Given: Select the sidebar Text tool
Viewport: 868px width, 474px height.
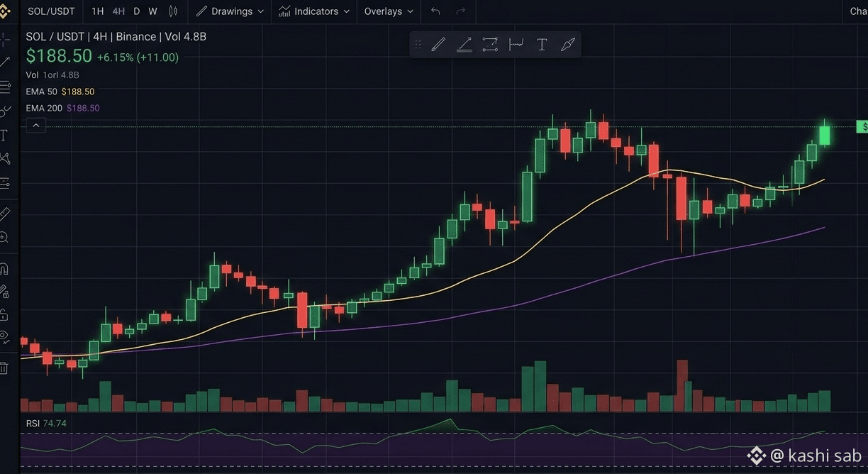Looking at the screenshot, I should coord(4,135).
